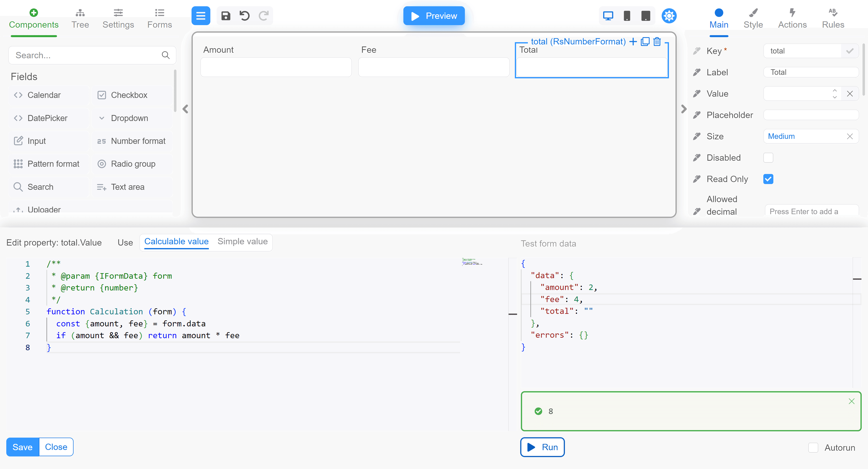868x469 pixels.
Task: Collapse the right properties panel arrow
Action: pos(684,109)
